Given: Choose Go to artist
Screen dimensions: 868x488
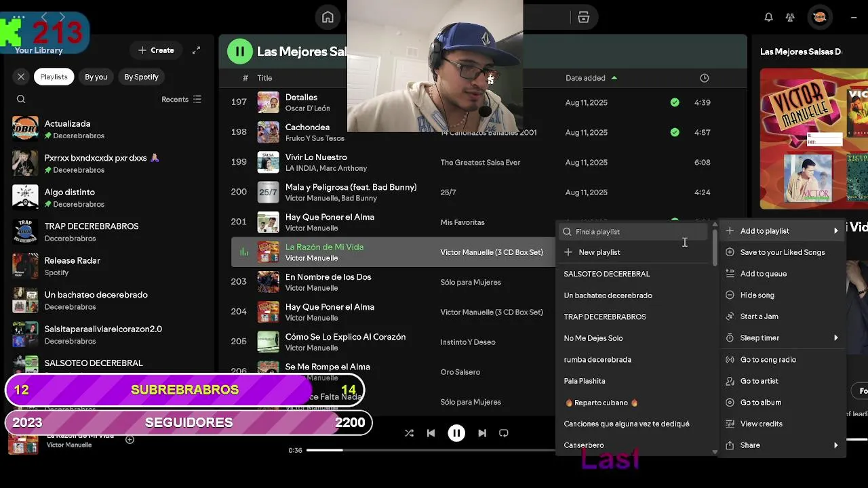Looking at the screenshot, I should click(783, 381).
